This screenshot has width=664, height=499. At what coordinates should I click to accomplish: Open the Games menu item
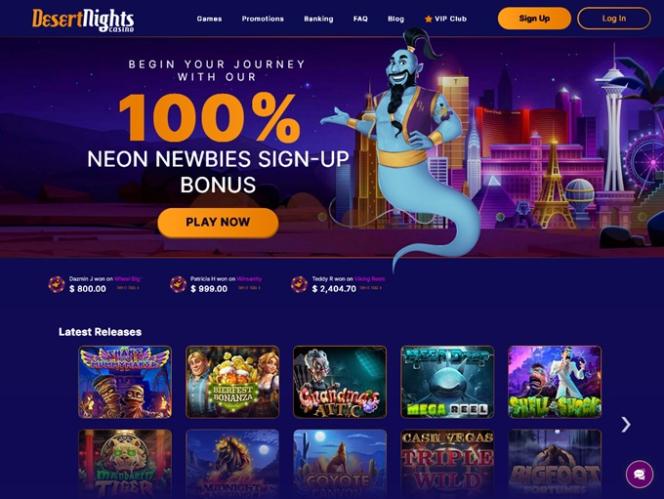209,19
